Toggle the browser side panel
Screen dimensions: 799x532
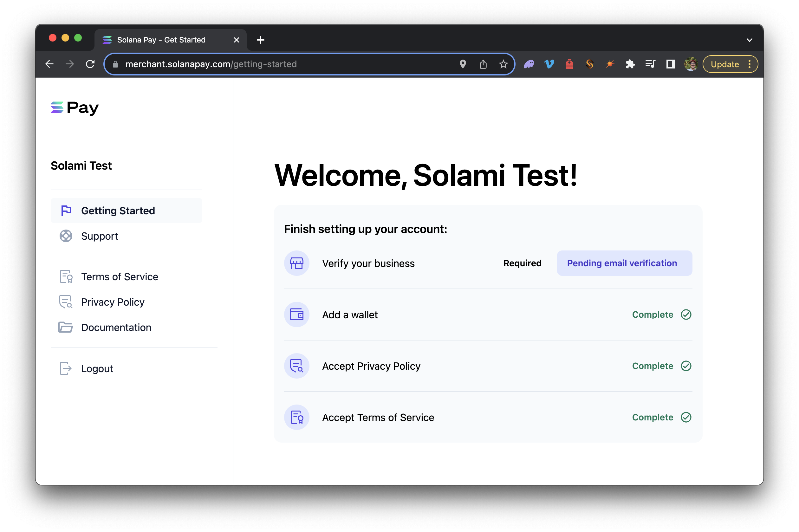point(671,64)
